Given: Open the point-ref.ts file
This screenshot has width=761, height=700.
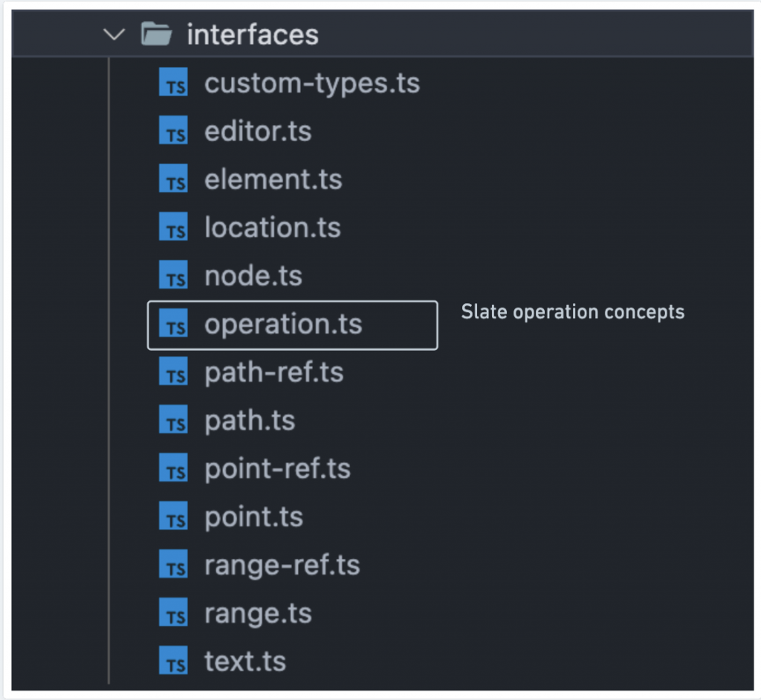Looking at the screenshot, I should click(x=277, y=469).
